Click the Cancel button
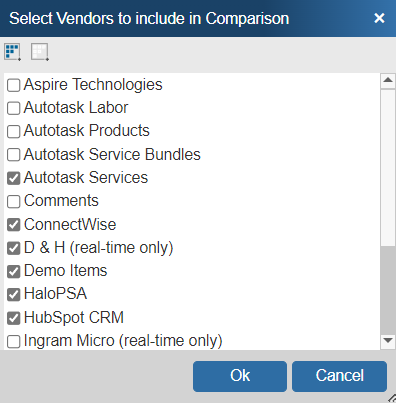The image size is (396, 403). click(339, 376)
